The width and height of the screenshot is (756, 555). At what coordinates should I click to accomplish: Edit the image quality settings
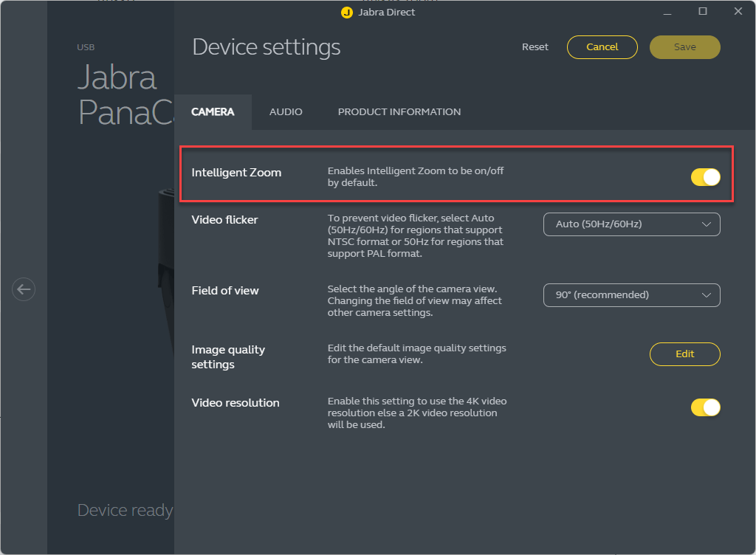coord(684,354)
